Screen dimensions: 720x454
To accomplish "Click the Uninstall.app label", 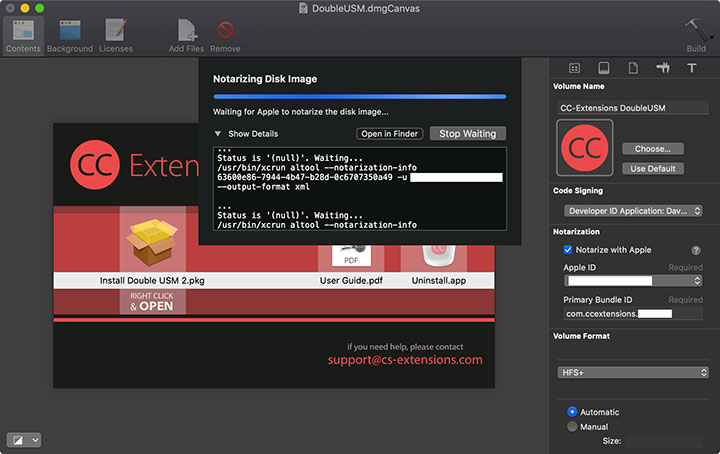I will coord(439,280).
